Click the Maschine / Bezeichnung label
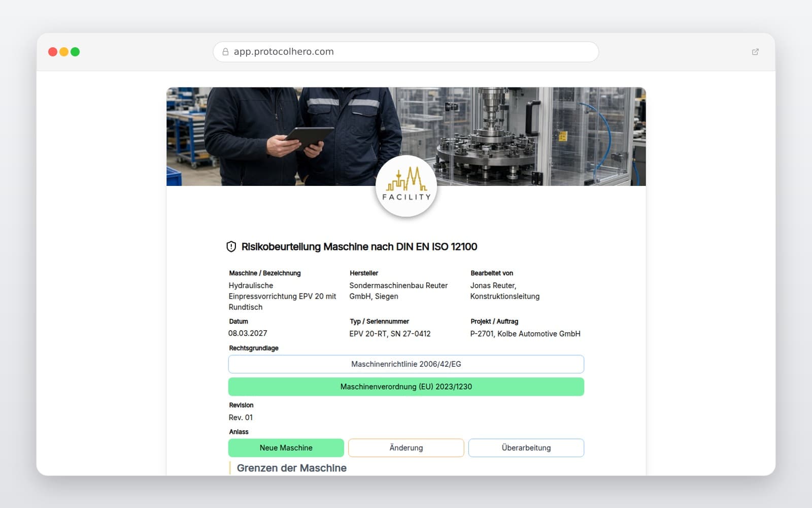The width and height of the screenshot is (812, 508). 265,273
